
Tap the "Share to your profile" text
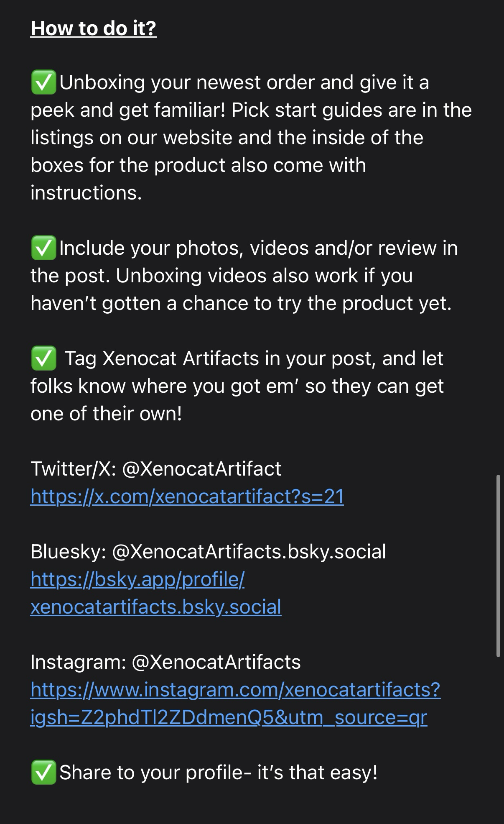(x=151, y=773)
